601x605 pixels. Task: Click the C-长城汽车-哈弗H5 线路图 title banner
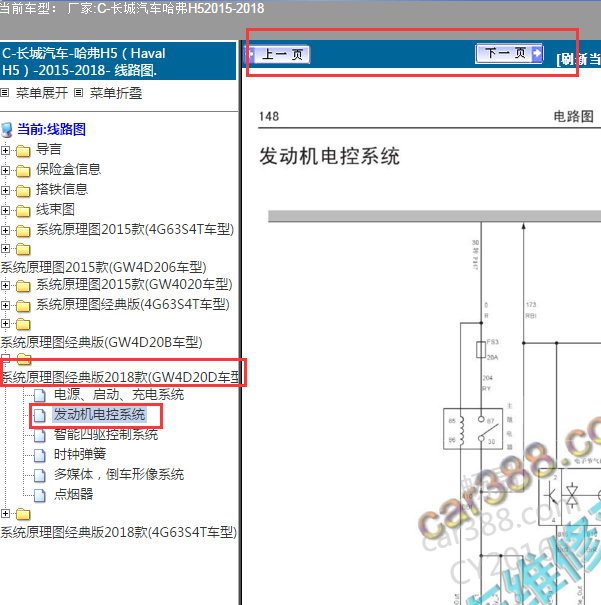(x=118, y=61)
